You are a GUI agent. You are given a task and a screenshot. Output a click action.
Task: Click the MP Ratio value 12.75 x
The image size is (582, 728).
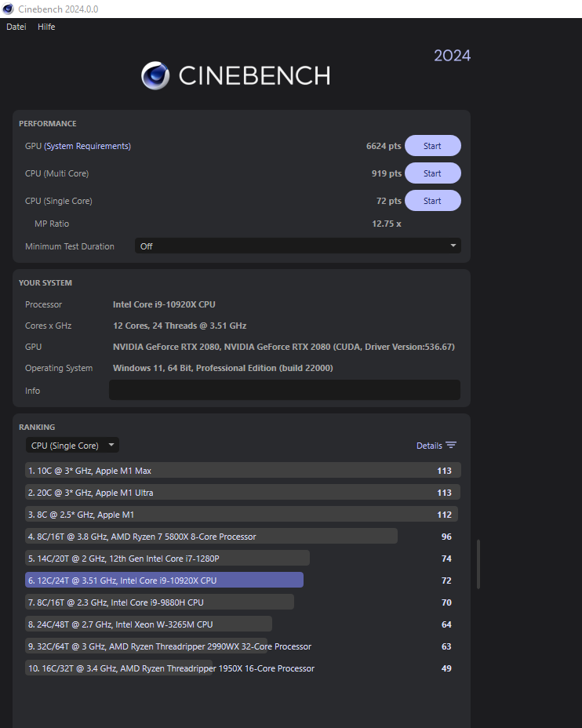coord(387,224)
